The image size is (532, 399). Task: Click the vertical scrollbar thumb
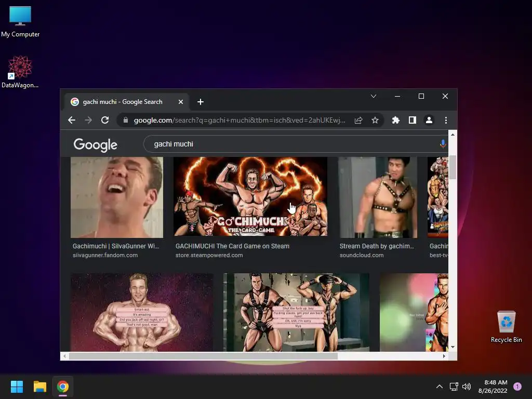tap(453, 167)
